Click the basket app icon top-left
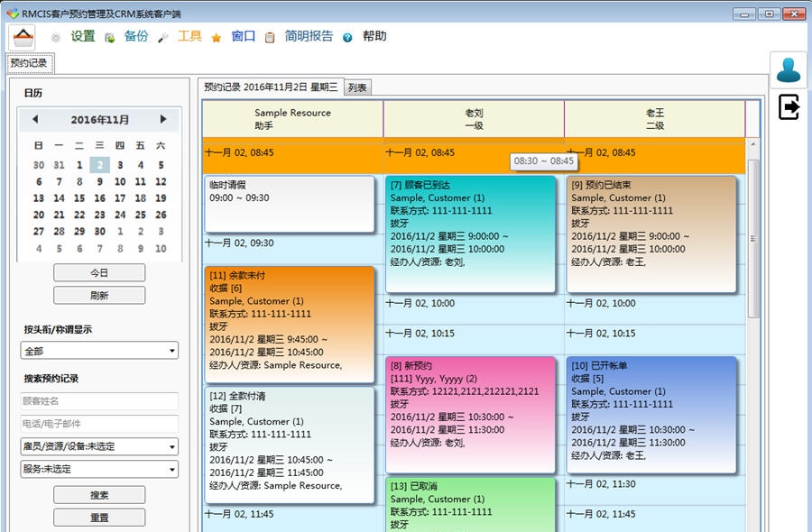The image size is (812, 532). 22,36
